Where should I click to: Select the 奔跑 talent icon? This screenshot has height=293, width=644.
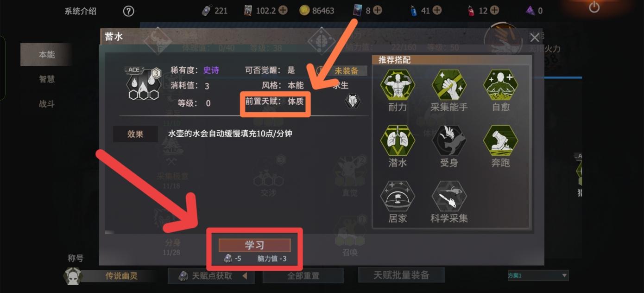(500, 140)
